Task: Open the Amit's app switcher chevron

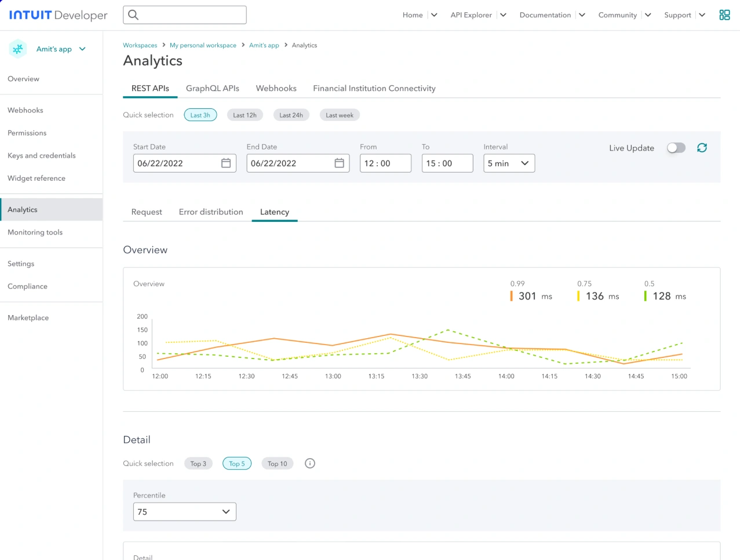Action: pos(82,49)
